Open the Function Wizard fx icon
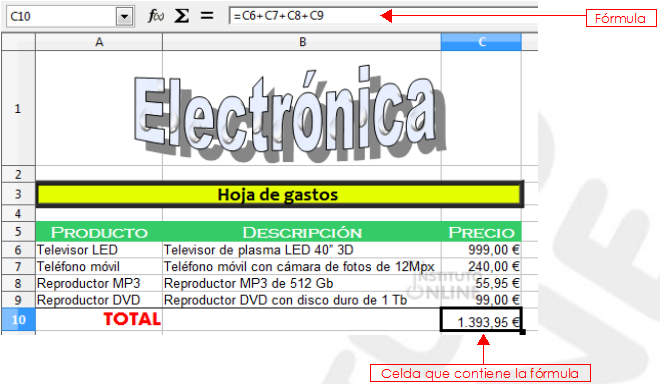This screenshot has width=660, height=384. 156,16
